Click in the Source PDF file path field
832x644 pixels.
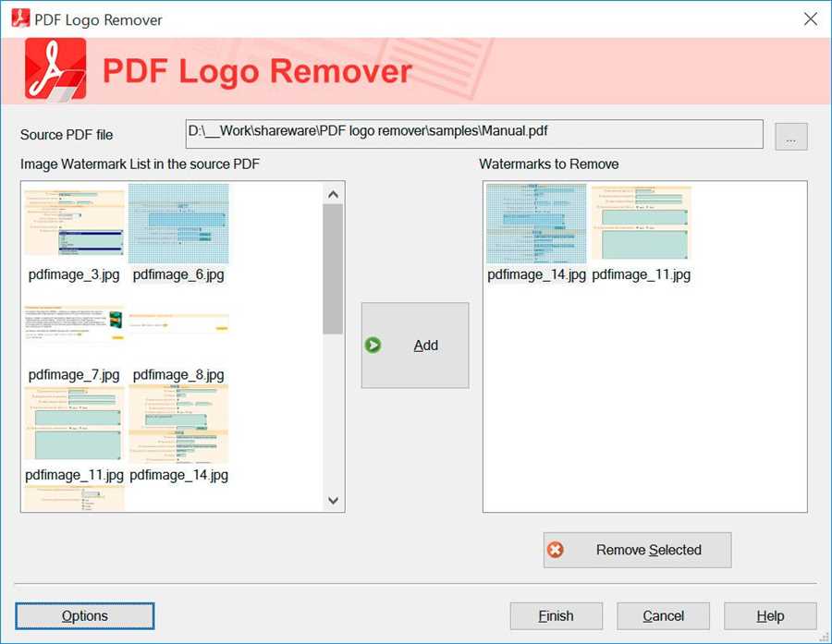click(474, 134)
